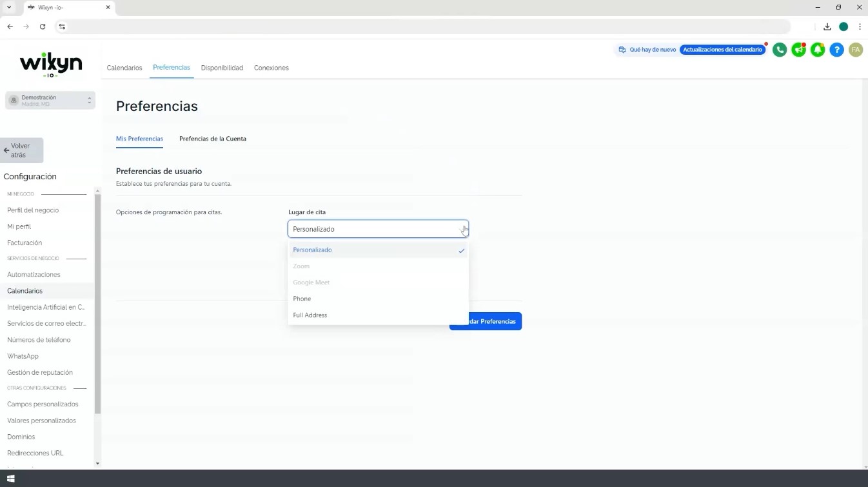Image resolution: width=868 pixels, height=487 pixels.
Task: Open Valores personalizados in sidebar
Action: (x=41, y=421)
